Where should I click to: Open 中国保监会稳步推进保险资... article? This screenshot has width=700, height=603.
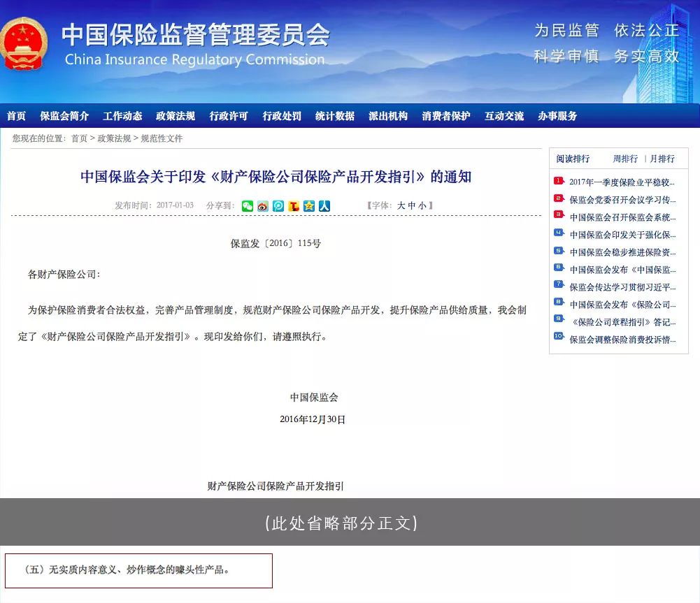[622, 252]
